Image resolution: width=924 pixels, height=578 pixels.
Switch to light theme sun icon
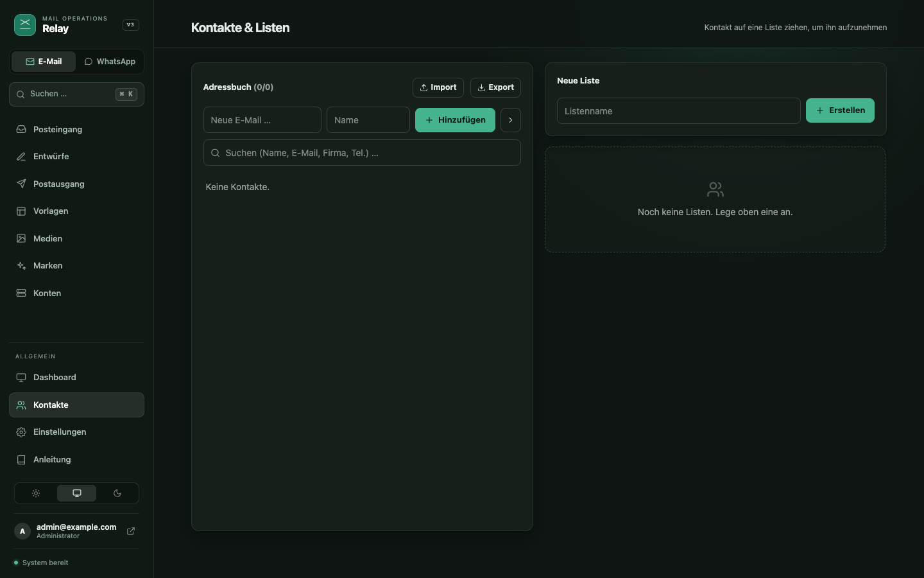pyautogui.click(x=36, y=493)
